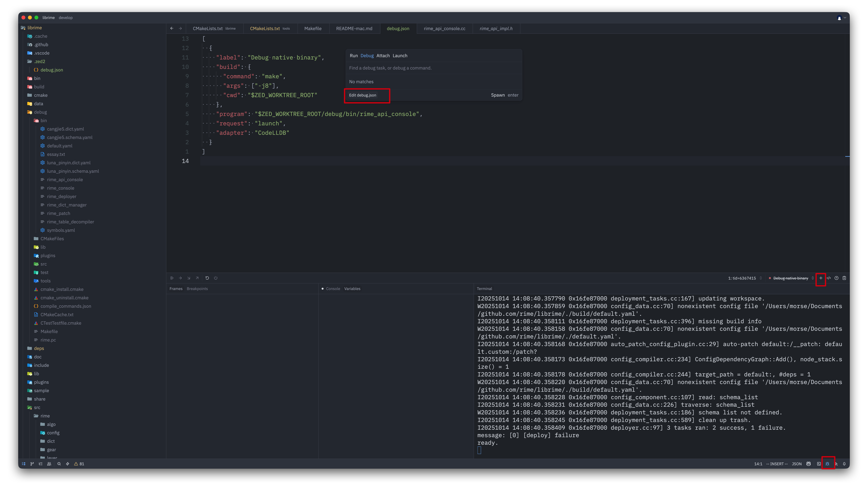Collapse the debug folder in project tree

pos(40,112)
